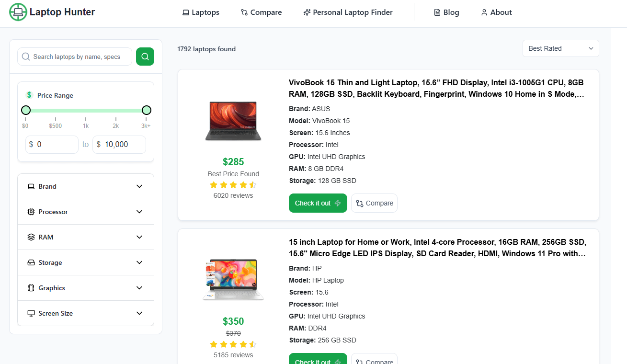The height and width of the screenshot is (364, 627).
Task: Expand the Brand filter chevron
Action: (139, 186)
